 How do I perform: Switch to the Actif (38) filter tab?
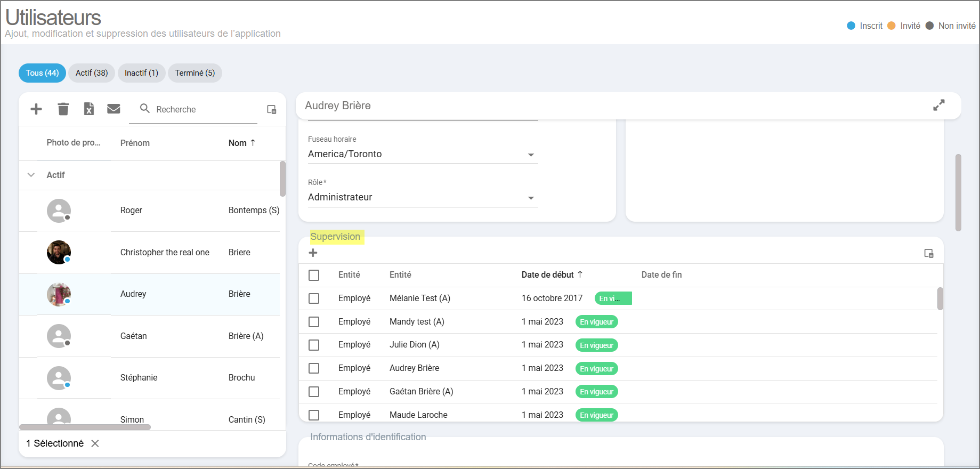92,73
